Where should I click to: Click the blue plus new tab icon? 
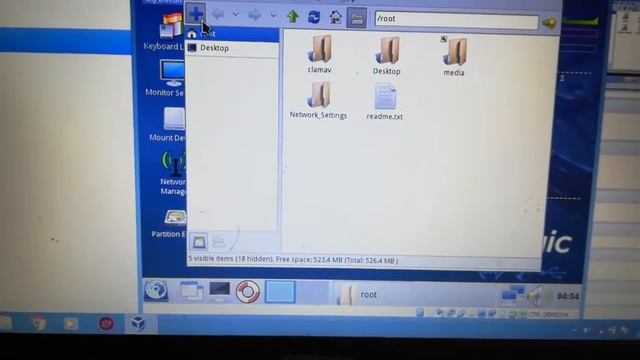click(x=196, y=14)
